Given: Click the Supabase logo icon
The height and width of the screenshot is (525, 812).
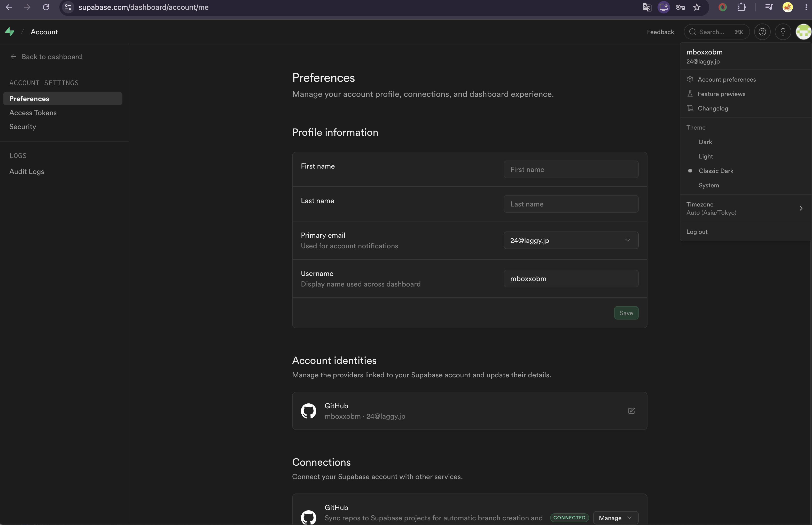Looking at the screenshot, I should [10, 32].
